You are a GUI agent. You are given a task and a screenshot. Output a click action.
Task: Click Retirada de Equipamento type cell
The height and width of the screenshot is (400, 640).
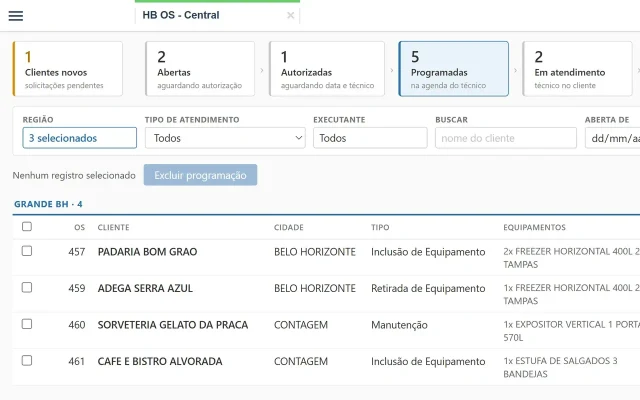428,288
